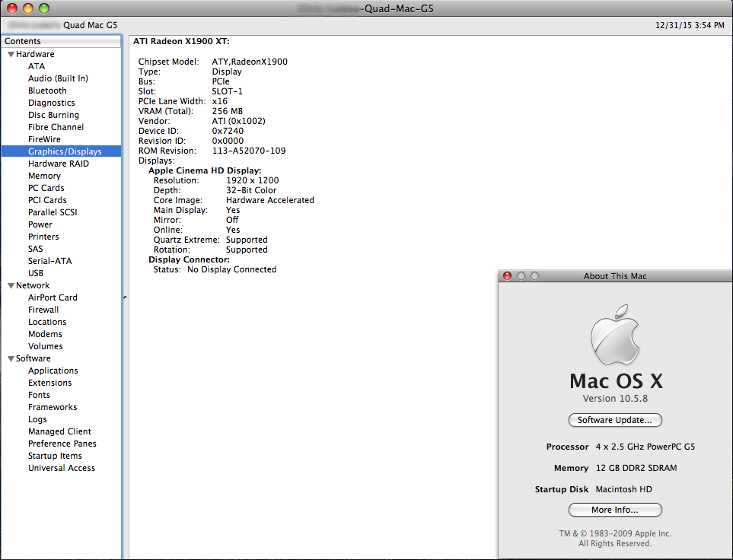This screenshot has width=733, height=560.
Task: Open the Power hardware entry
Action: [x=40, y=224]
